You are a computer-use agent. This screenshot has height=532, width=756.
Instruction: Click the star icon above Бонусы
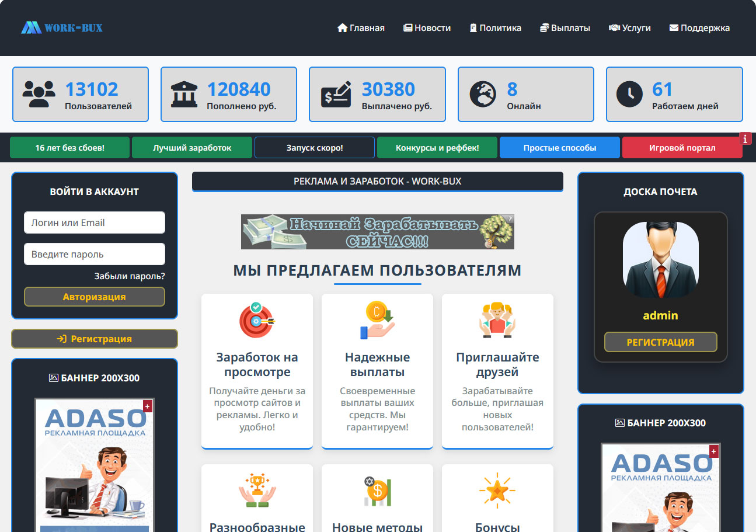click(497, 491)
